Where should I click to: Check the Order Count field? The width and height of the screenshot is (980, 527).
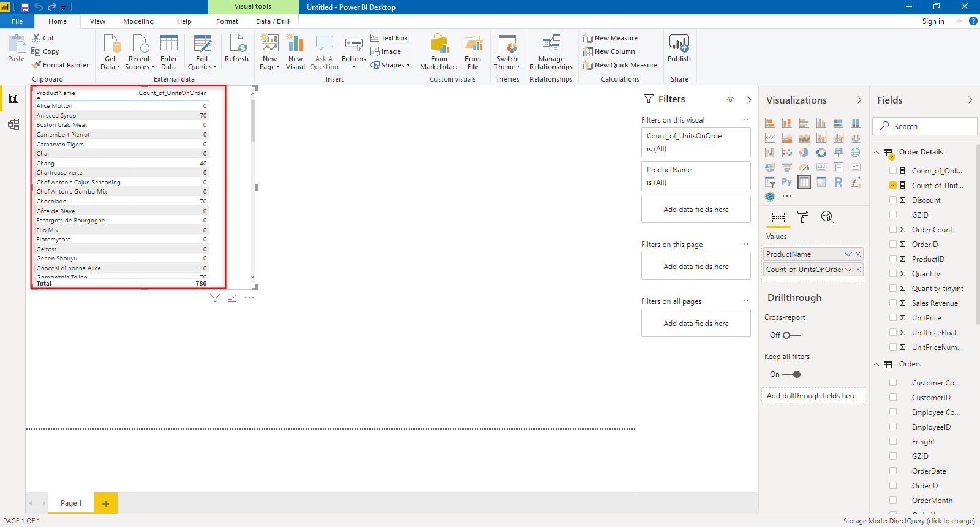[893, 230]
